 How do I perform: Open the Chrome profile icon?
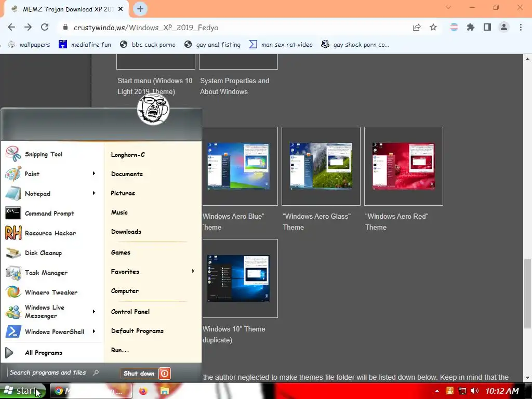point(504,27)
